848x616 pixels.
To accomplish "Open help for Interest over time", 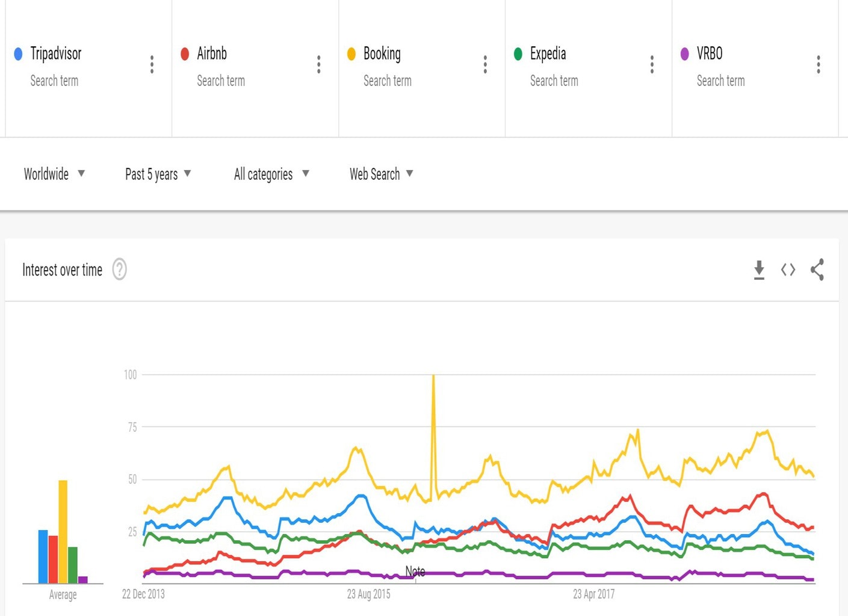I will [x=120, y=269].
